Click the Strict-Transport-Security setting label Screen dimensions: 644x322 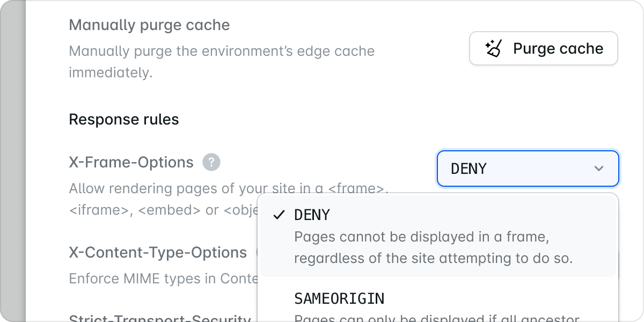coord(160,318)
